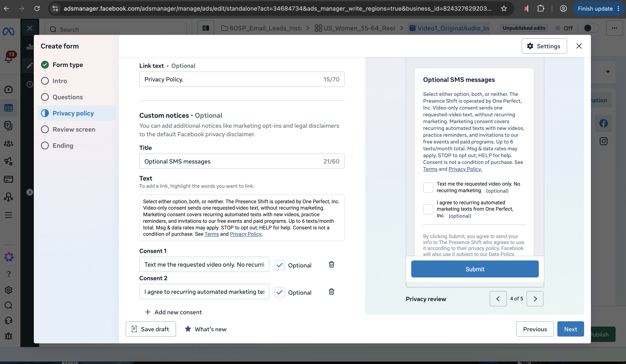Click Privacy Policy link in preview

pyautogui.click(x=465, y=169)
